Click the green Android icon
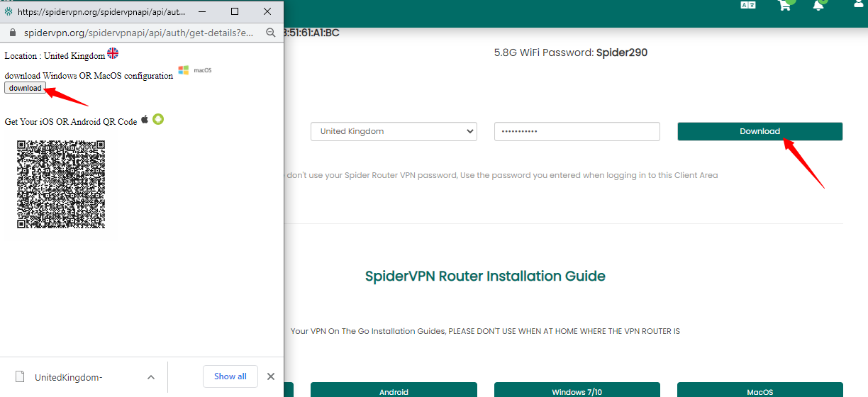This screenshot has height=397, width=868. pos(158,119)
